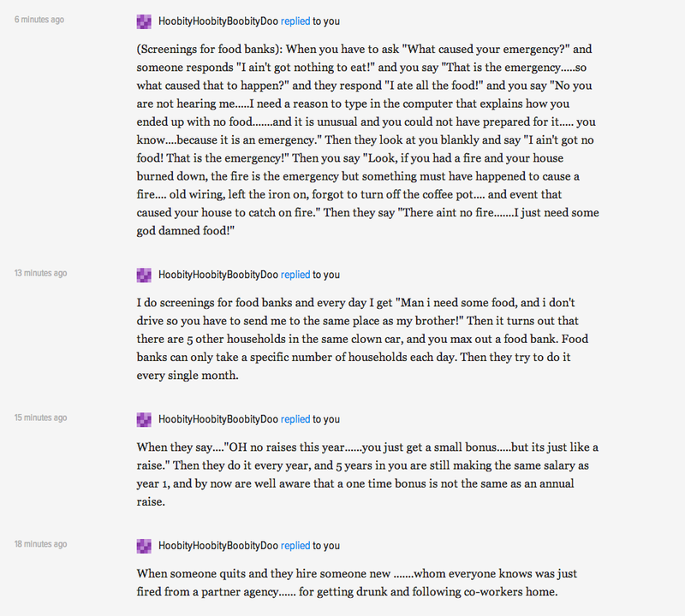Click username HoobityHoobityBoobityDoo in the 18 minutes ago entry
This screenshot has width=685, height=616.
218,546
